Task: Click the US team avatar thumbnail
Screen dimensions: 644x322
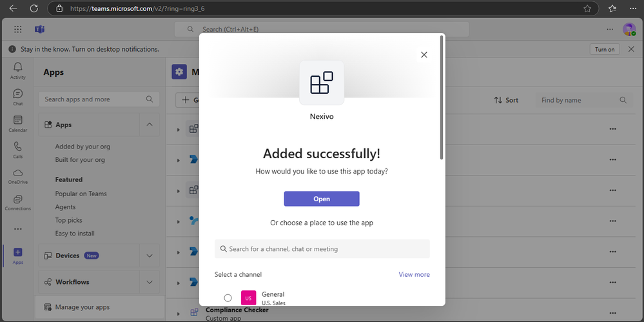Action: [x=248, y=297]
